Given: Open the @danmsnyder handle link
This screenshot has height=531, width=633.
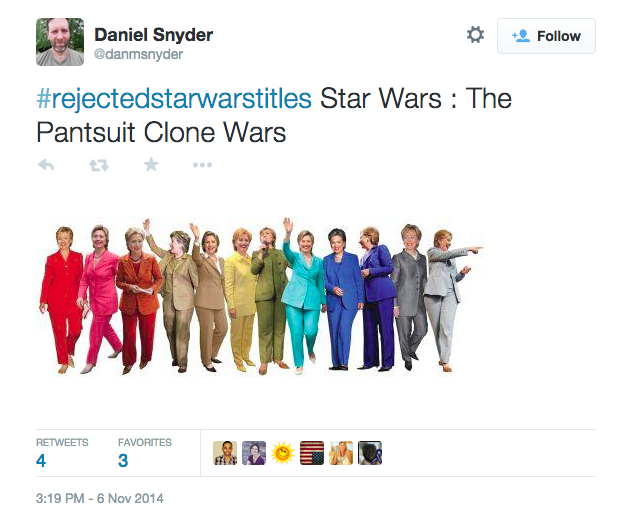Looking at the screenshot, I should 138,54.
